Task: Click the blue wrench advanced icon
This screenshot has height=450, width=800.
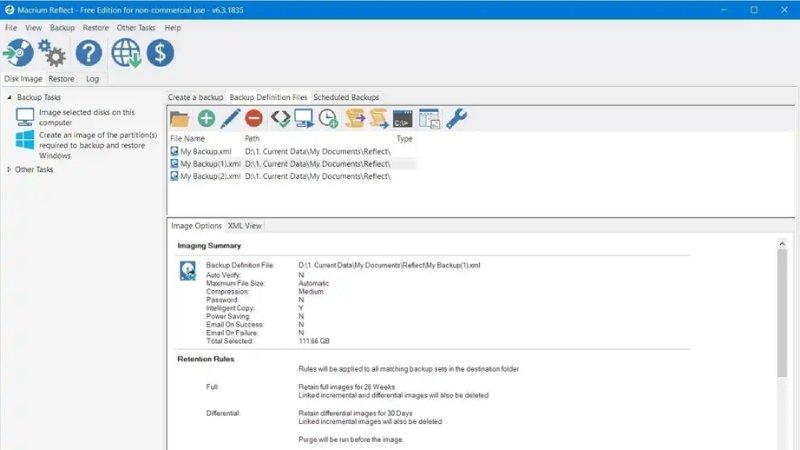Action: [456, 118]
